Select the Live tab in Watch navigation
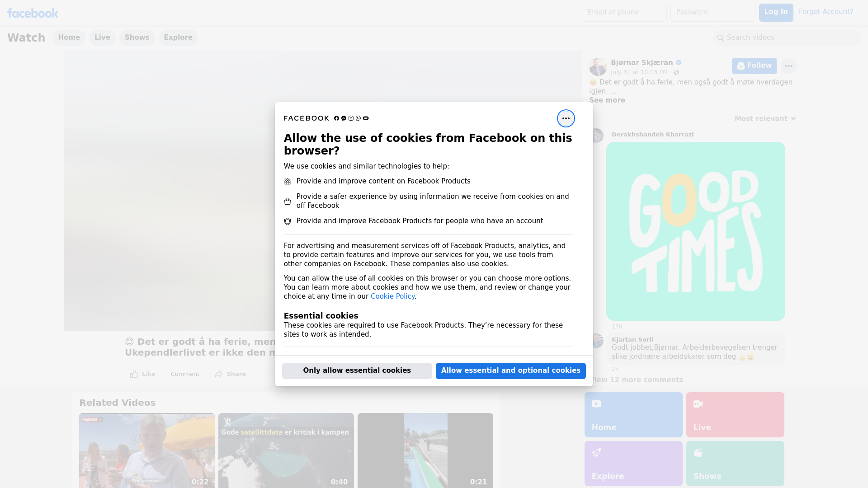 click(x=102, y=38)
